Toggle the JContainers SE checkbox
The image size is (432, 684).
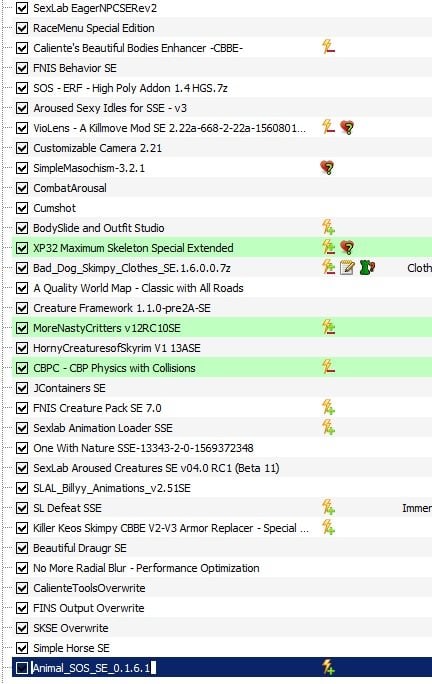point(22,388)
